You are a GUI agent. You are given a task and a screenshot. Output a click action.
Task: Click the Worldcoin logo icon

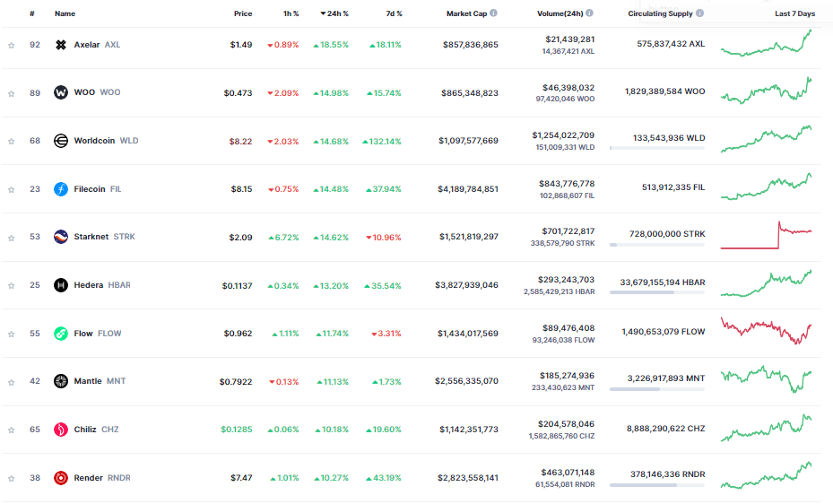[x=61, y=141]
